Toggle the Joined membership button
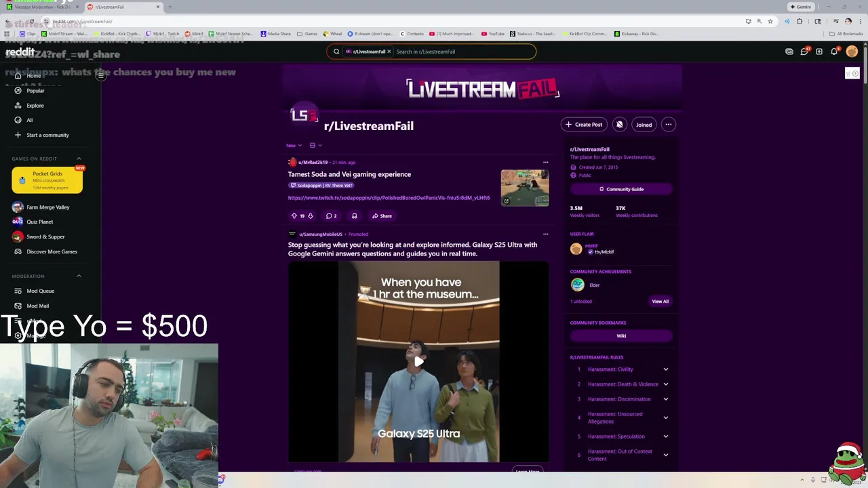This screenshot has width=868, height=488. [644, 124]
